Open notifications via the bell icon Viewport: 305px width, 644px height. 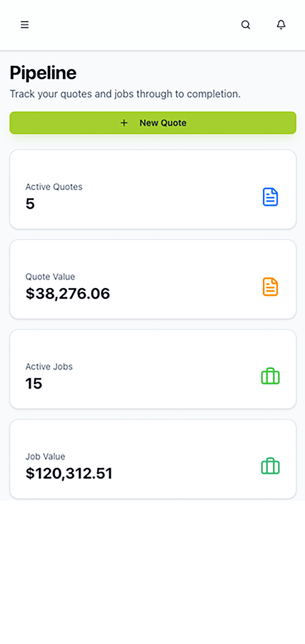point(281,25)
